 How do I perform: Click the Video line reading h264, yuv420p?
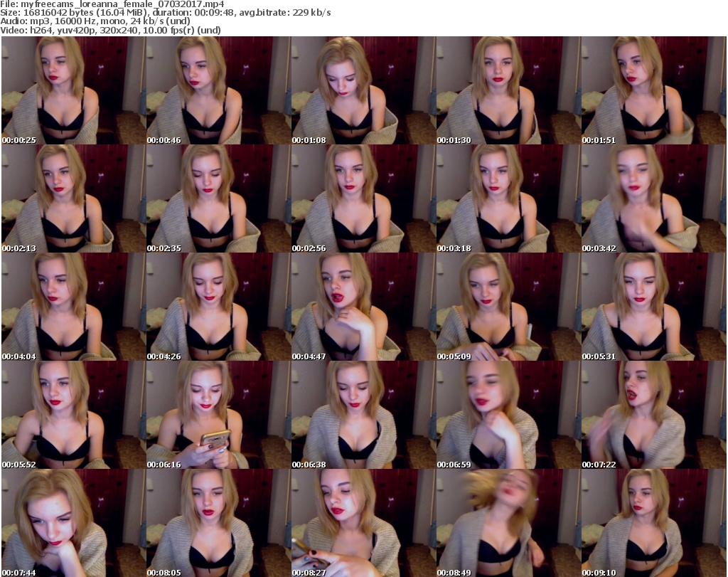(x=110, y=30)
